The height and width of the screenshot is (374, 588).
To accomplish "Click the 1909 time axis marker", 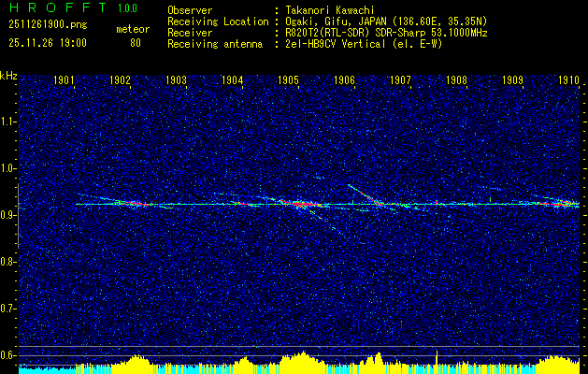I will coord(512,79).
